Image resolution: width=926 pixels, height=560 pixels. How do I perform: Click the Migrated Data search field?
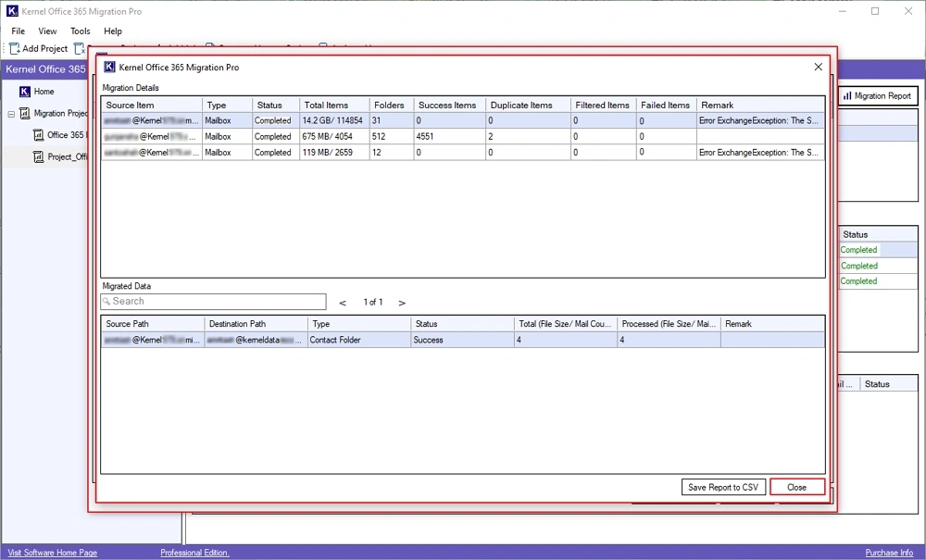tap(213, 302)
